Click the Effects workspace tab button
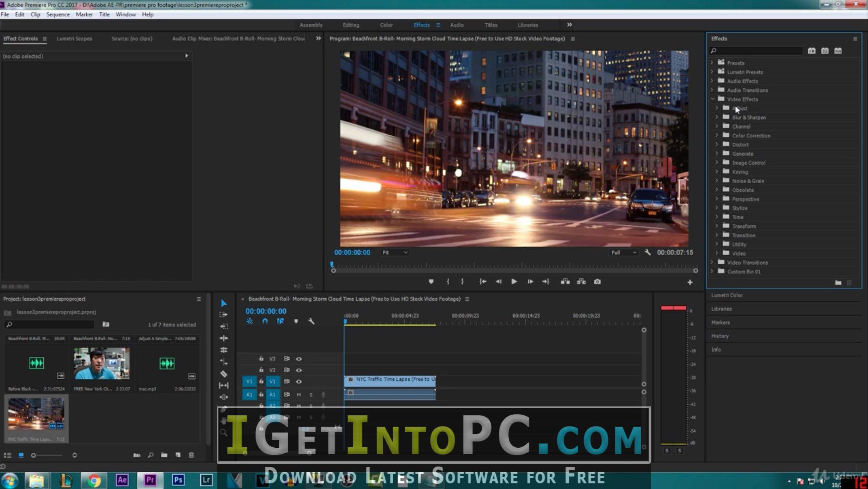The width and height of the screenshot is (868, 489). (x=421, y=24)
